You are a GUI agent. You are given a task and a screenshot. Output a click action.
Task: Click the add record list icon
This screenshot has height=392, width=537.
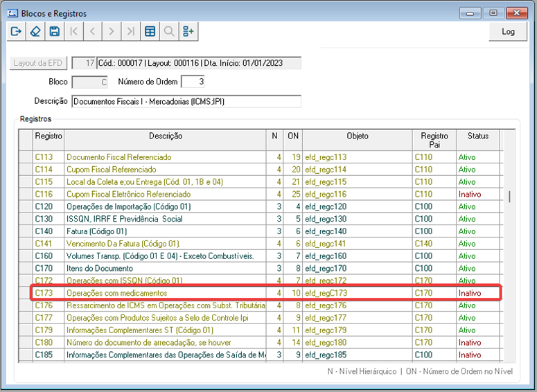(x=188, y=31)
